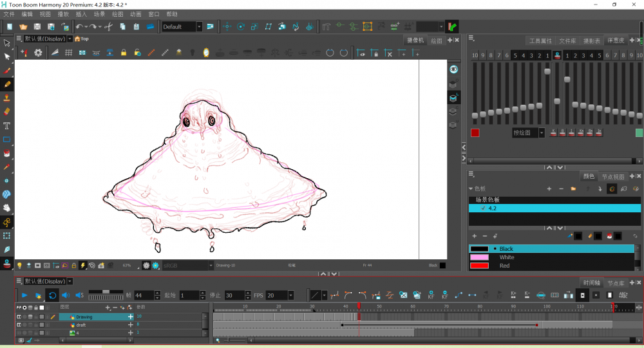This screenshot has height=348, width=644.
Task: Toggle visibility of the draft layer
Action: coord(19,325)
